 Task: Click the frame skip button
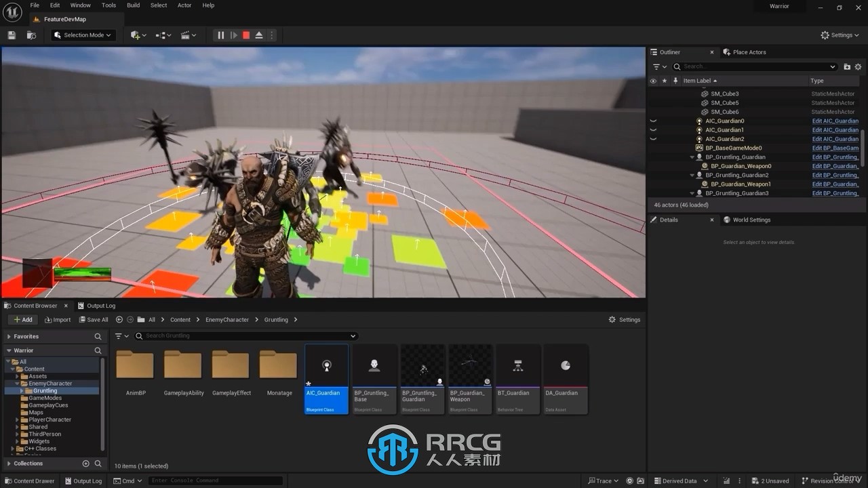click(x=233, y=35)
